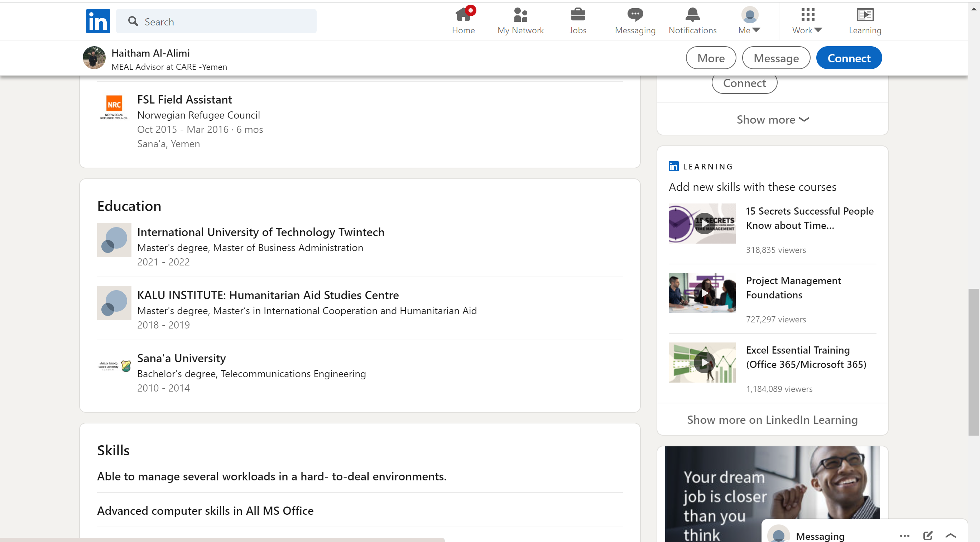Open the More profile actions button
The height and width of the screenshot is (542, 980).
pos(711,58)
